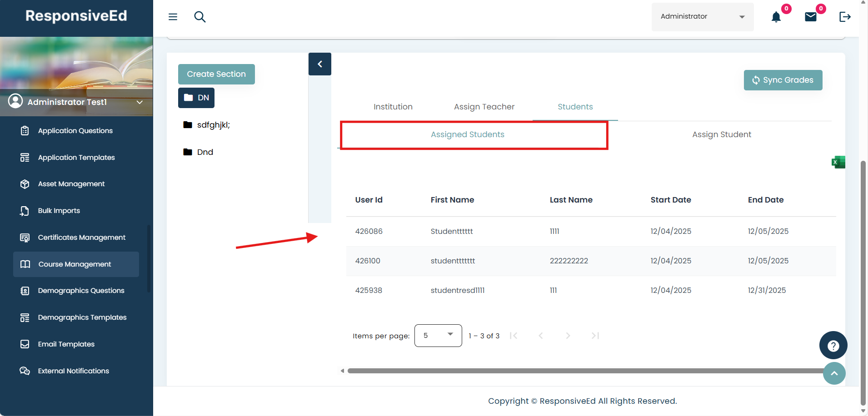Screen dimensions: 868x416
Task: Open the mail messages icon
Action: pyautogui.click(x=811, y=17)
